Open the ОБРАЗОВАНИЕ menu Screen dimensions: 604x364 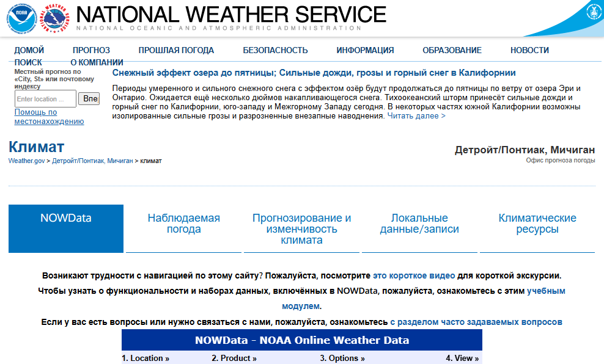coord(452,50)
